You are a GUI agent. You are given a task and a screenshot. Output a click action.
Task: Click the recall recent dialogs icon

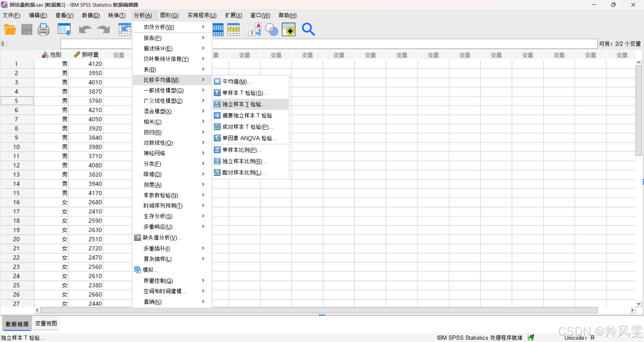[x=64, y=30]
